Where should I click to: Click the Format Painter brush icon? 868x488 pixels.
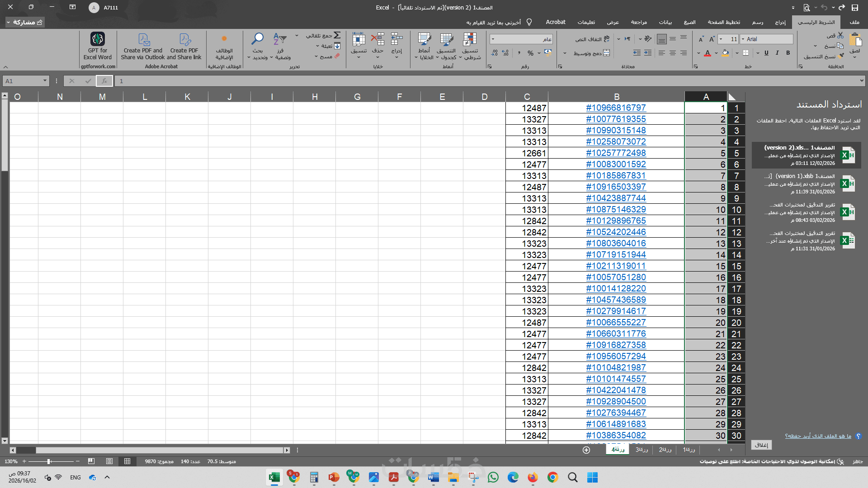841,56
